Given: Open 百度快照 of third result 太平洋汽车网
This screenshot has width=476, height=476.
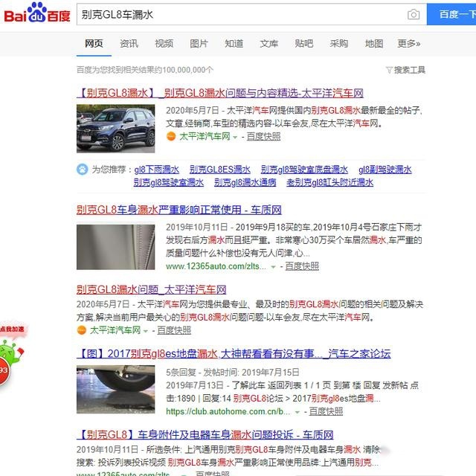Looking at the screenshot, I should [174, 330].
